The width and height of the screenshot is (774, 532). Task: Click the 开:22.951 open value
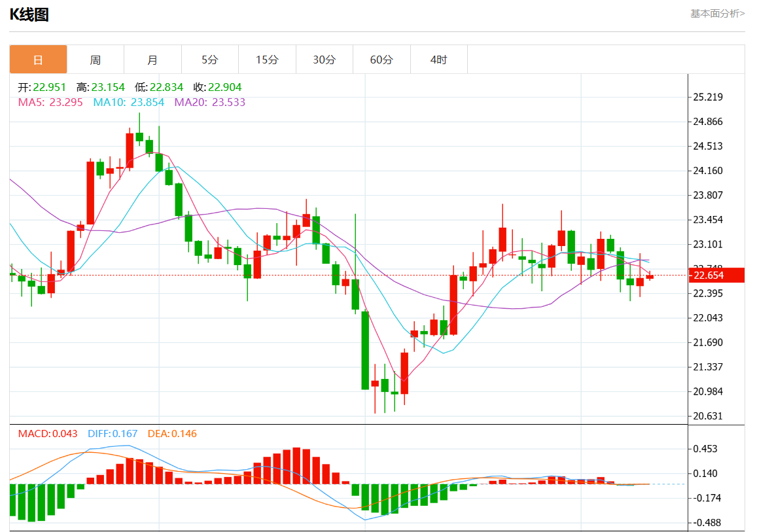click(x=42, y=87)
